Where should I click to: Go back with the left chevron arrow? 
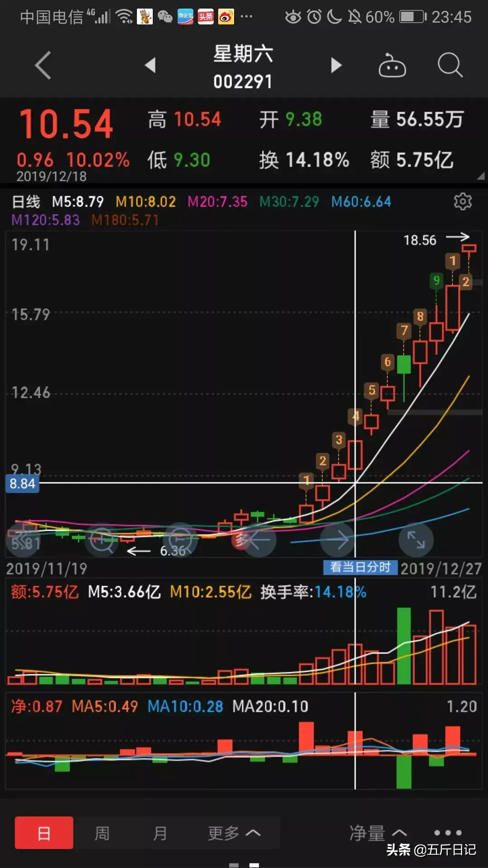point(43,66)
